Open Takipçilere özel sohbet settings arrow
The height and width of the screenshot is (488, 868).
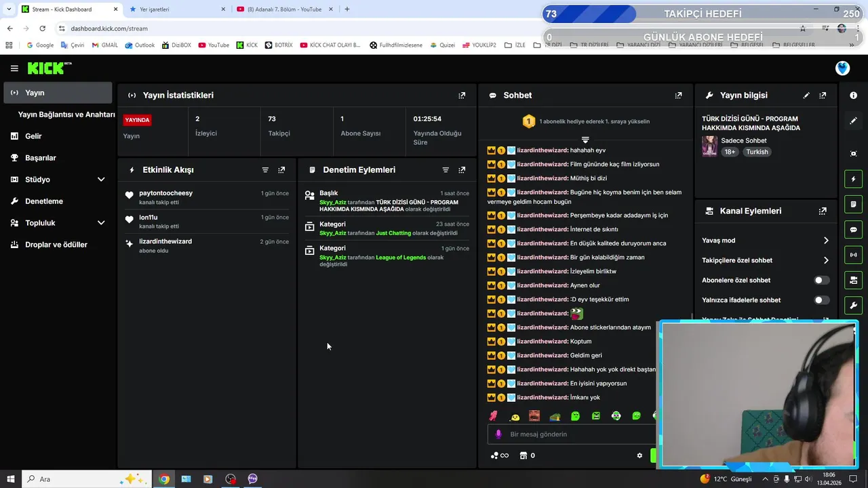click(x=826, y=260)
